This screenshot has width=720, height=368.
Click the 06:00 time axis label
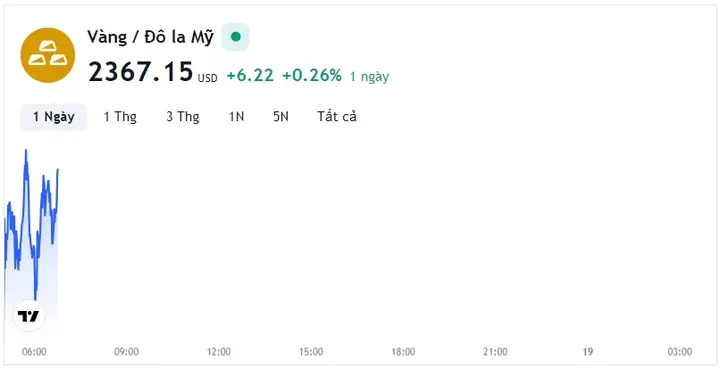click(x=34, y=352)
